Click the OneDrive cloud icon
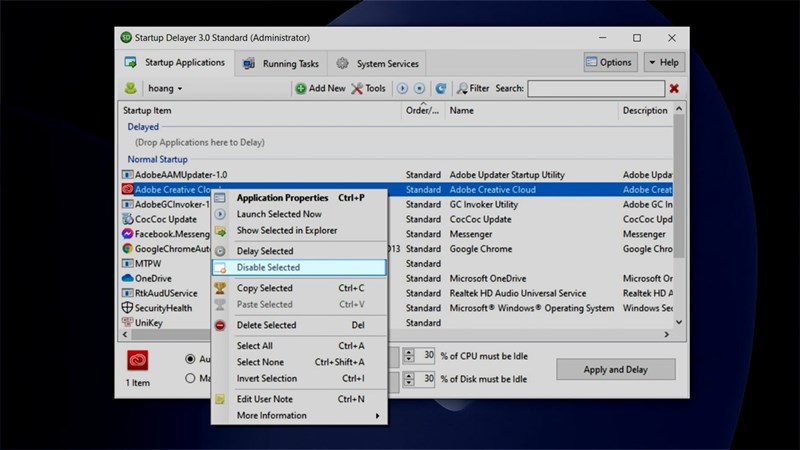Image resolution: width=800 pixels, height=450 pixels. (x=127, y=279)
